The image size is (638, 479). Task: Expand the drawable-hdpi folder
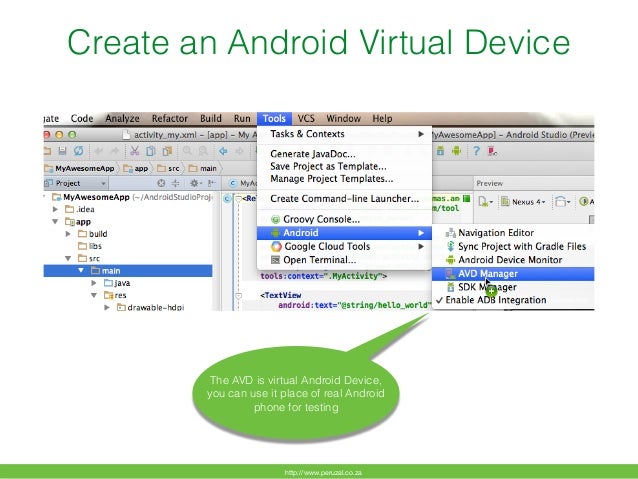pyautogui.click(x=107, y=307)
